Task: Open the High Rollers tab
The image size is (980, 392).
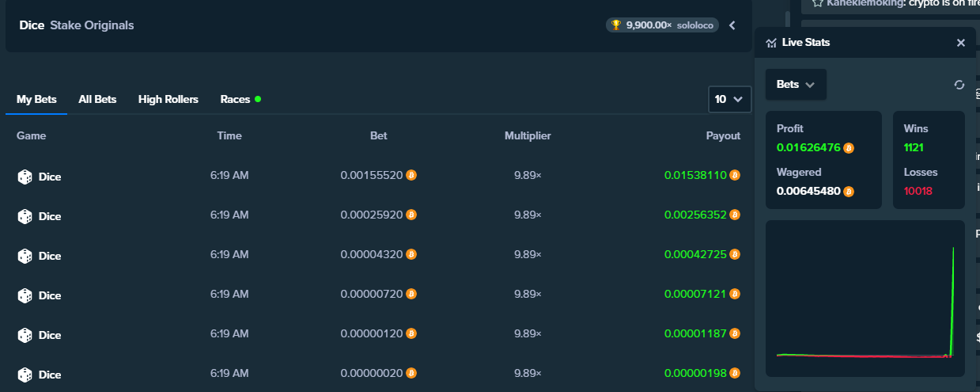Action: [168, 99]
